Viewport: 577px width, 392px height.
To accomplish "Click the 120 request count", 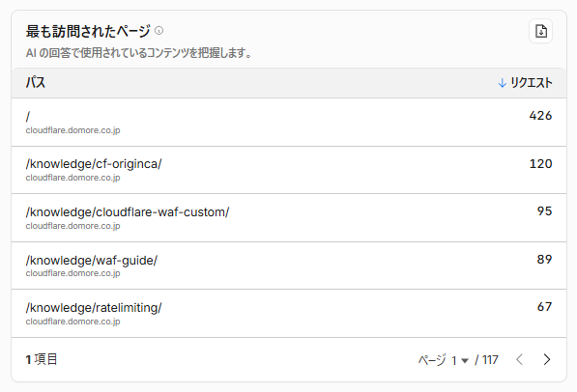I will coord(540,163).
